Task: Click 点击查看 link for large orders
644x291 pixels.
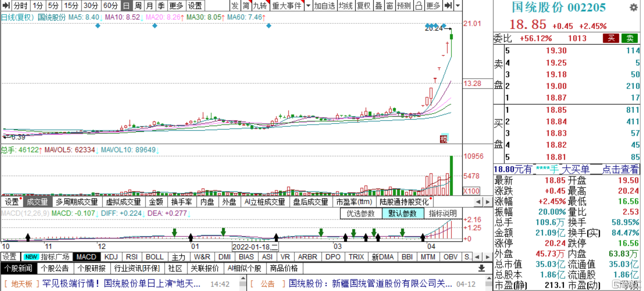Action: (x=620, y=170)
